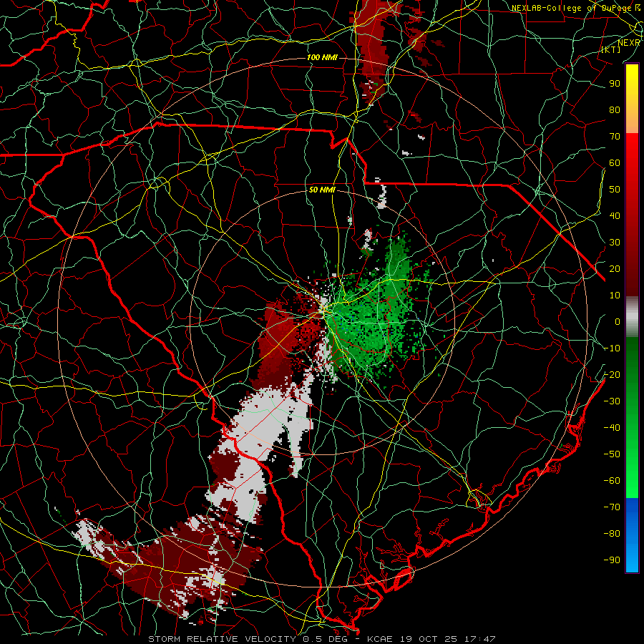Click the 80 value on the velocity scale
This screenshot has width=644, height=644.
(x=615, y=109)
